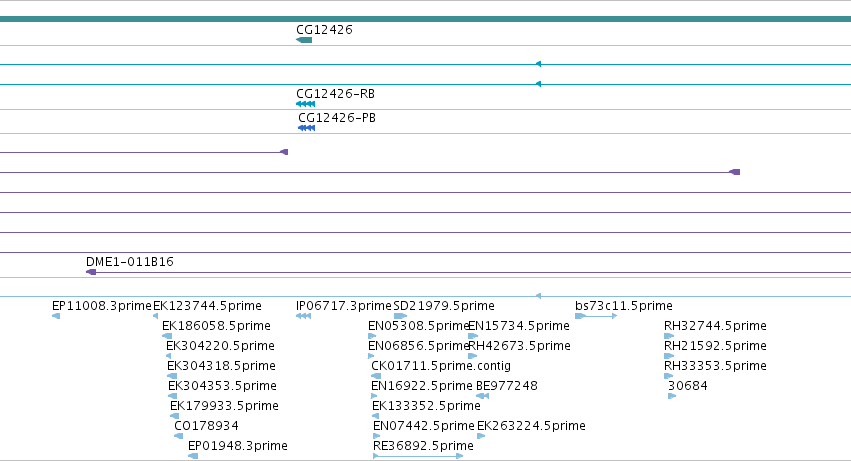Viewport: 851px width, 461px height.
Task: Select the CK01711.5prime.contig label
Action: point(441,366)
